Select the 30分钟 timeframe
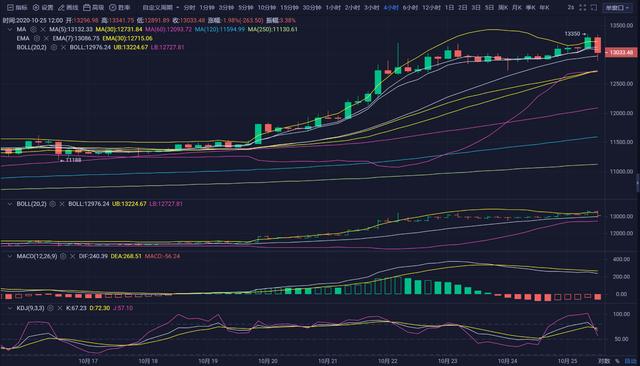The height and width of the screenshot is (366, 640). pyautogui.click(x=311, y=7)
